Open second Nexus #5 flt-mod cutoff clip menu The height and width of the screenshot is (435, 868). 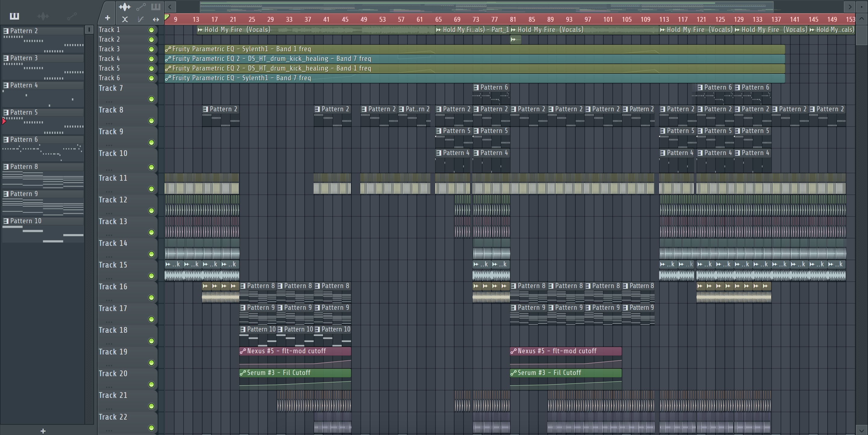point(514,351)
